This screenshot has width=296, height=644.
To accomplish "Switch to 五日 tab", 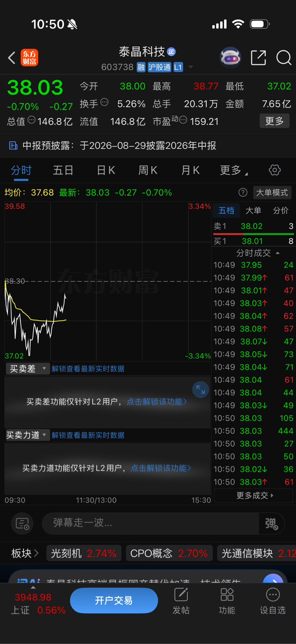I will (63, 170).
